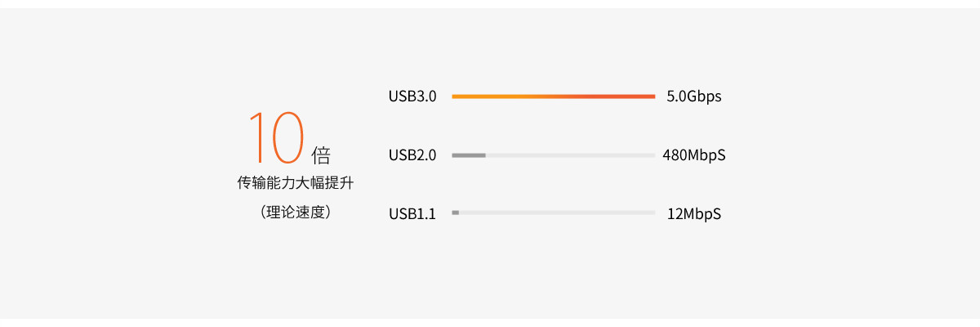Click the USB1.1 label
Image resolution: width=980 pixels, height=327 pixels.
412,214
